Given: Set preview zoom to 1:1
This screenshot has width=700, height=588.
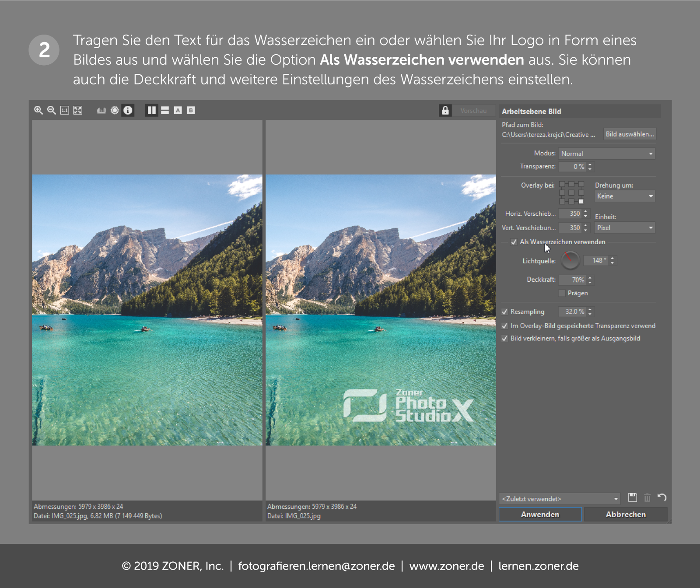Looking at the screenshot, I should pyautogui.click(x=65, y=110).
